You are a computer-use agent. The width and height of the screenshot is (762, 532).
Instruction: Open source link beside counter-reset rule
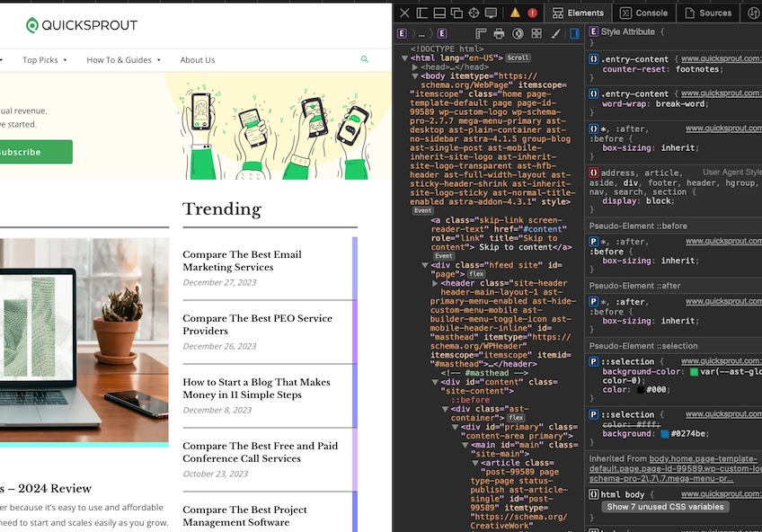721,58
